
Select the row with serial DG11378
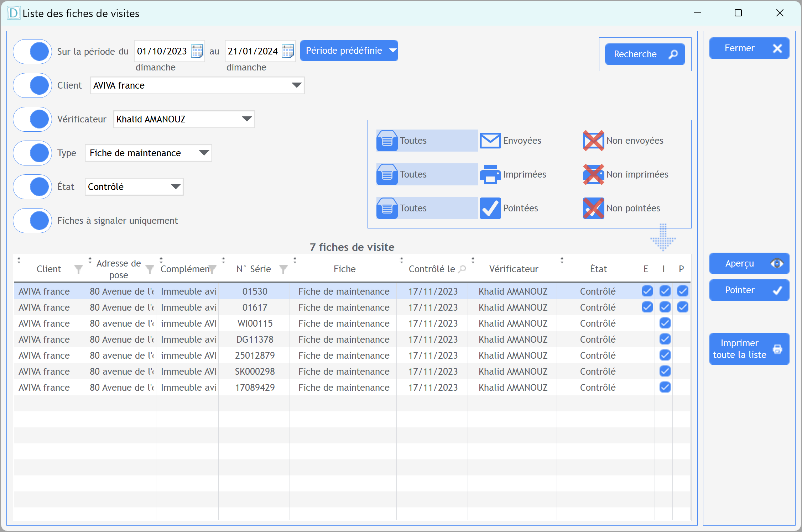click(255, 339)
